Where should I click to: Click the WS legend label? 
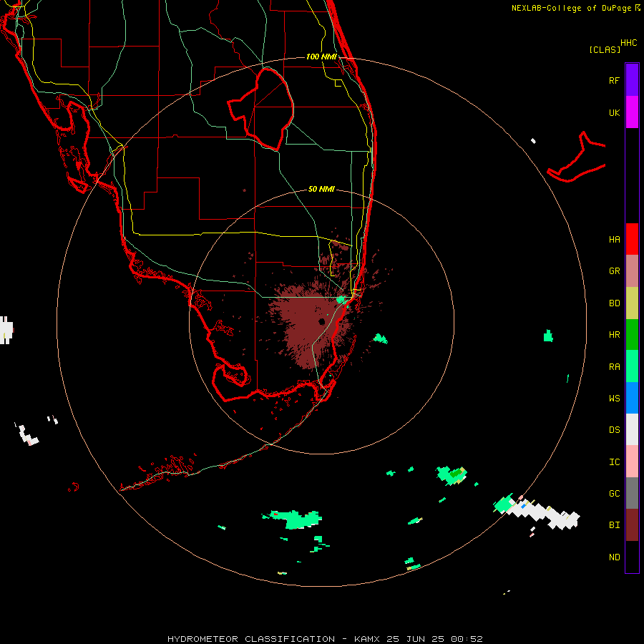click(614, 399)
